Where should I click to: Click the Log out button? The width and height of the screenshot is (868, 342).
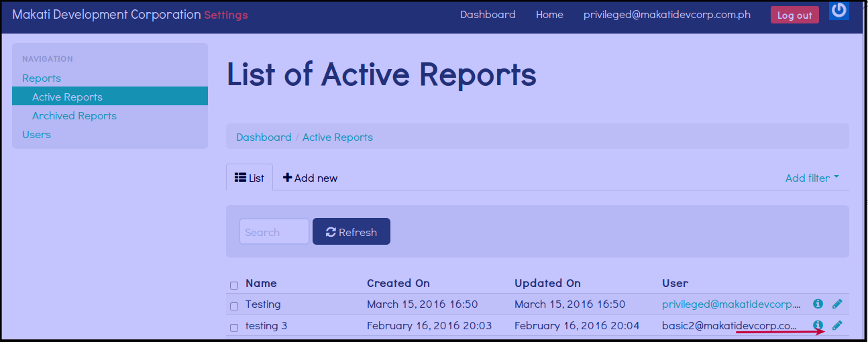coord(795,15)
